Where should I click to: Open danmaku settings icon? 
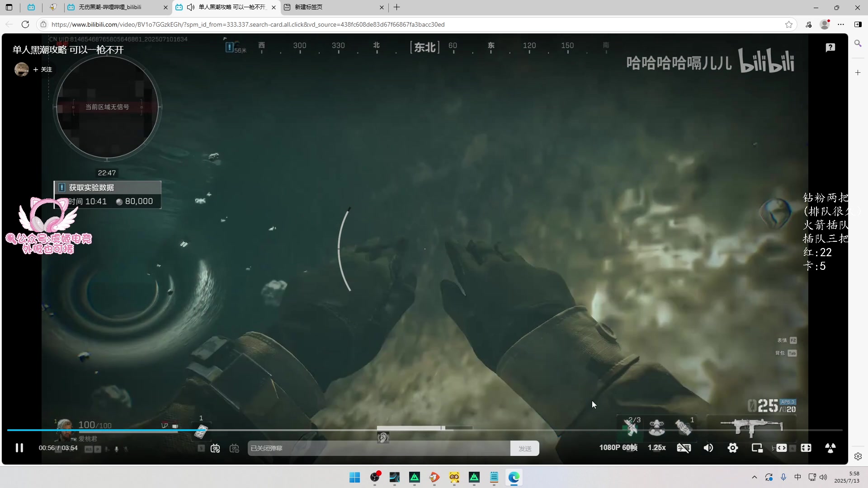coord(234,448)
